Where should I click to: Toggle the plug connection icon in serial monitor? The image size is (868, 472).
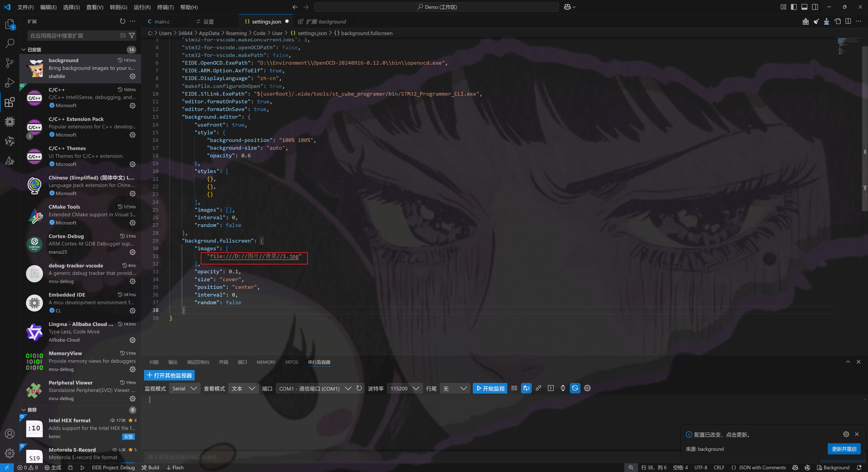pos(538,388)
